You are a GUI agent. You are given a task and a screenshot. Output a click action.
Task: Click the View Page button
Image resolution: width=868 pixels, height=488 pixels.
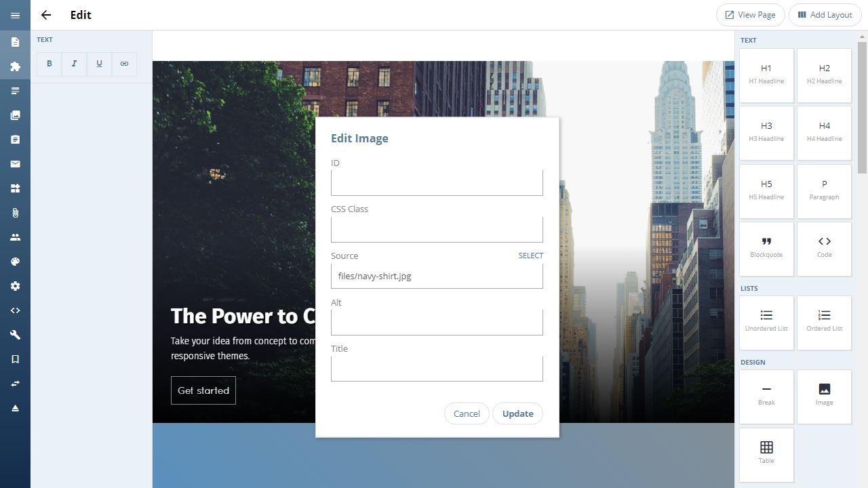click(751, 15)
